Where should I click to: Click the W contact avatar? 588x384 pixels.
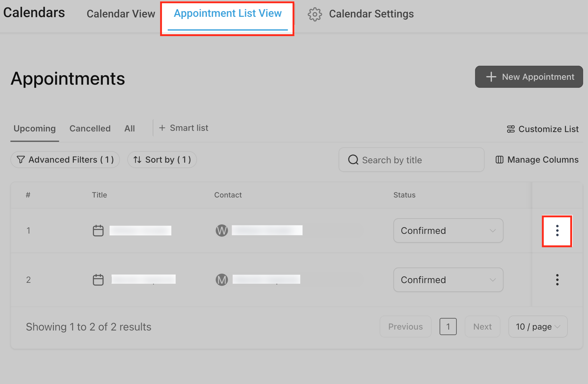point(222,231)
